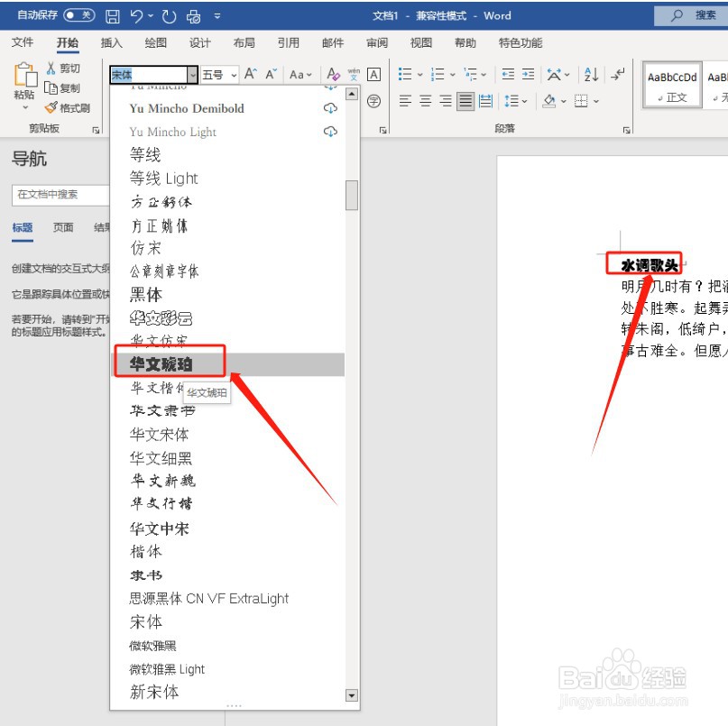
Task: Click the Asian layout icon
Action: pos(554,74)
